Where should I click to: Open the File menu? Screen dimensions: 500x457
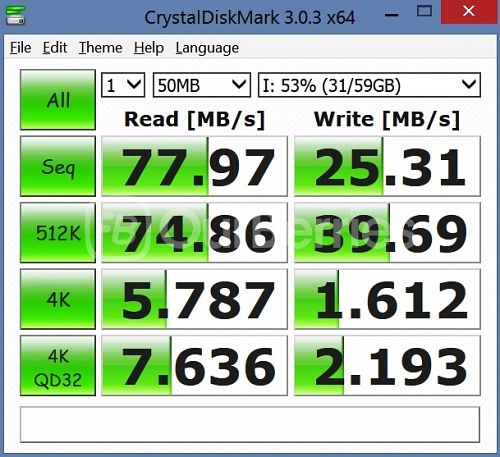(20, 48)
